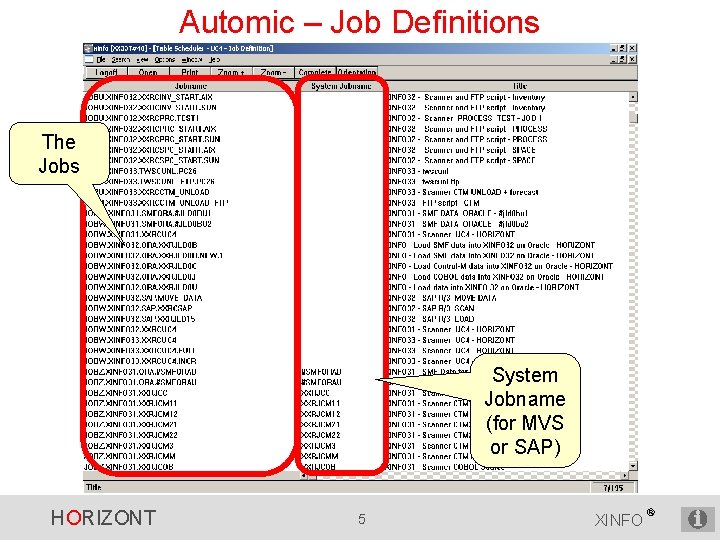Select title 'Scanner CTM UNLOAD + forecast'
720x540 pixels.
click(463, 192)
